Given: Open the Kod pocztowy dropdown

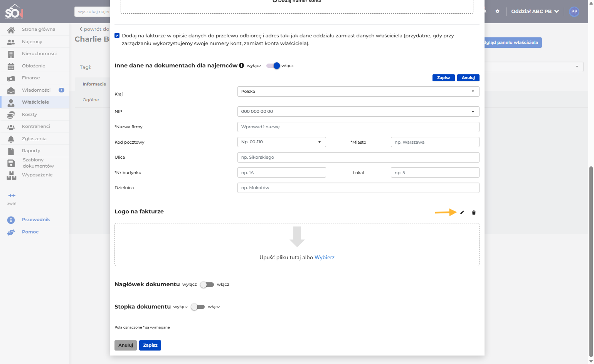Looking at the screenshot, I should click(x=281, y=142).
